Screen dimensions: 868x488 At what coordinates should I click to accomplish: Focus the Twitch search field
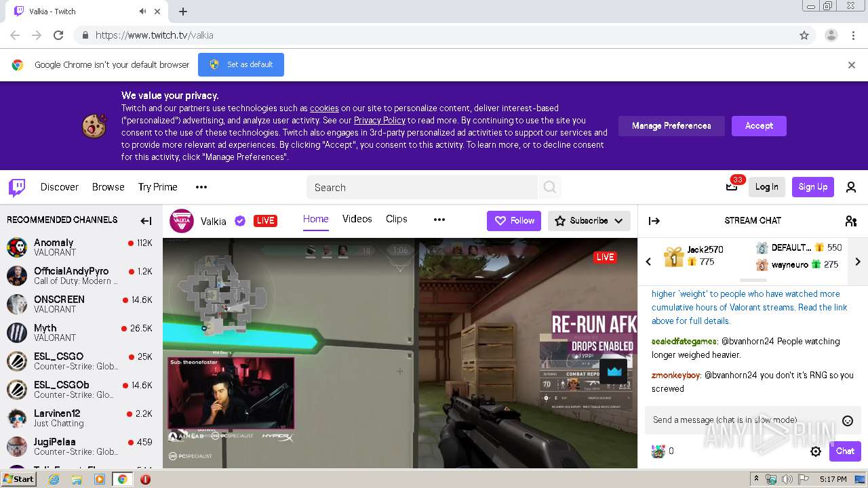422,187
